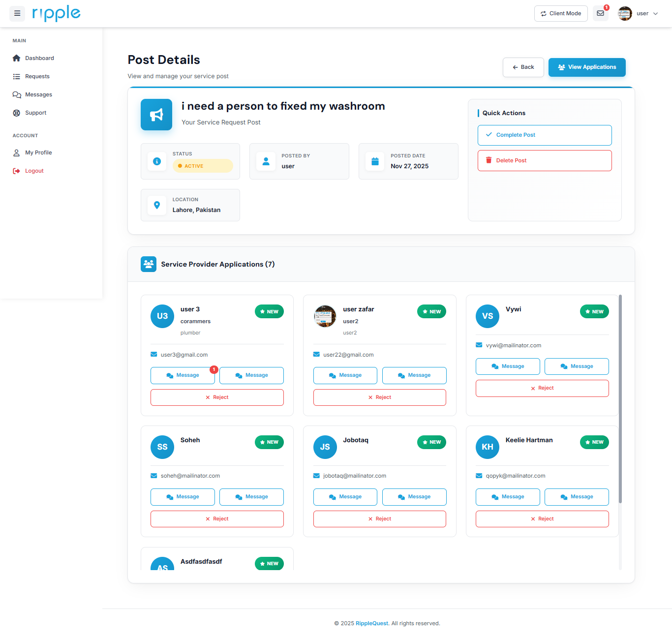Click the user profile avatar in header
This screenshot has height=638, width=672.
tap(625, 14)
